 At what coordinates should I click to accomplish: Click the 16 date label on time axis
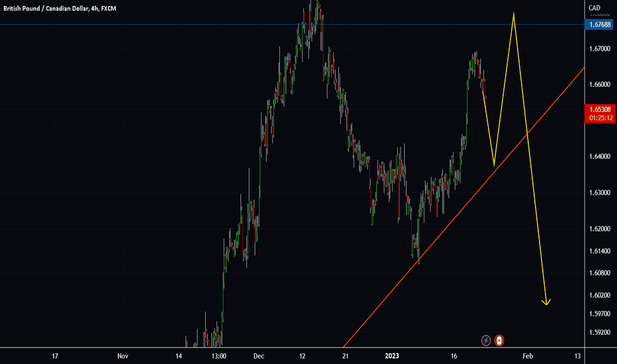(453, 356)
